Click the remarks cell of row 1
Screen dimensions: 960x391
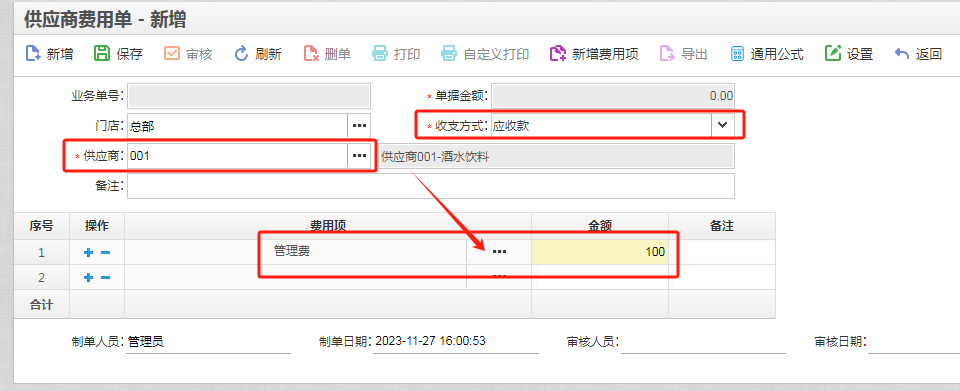coord(722,251)
